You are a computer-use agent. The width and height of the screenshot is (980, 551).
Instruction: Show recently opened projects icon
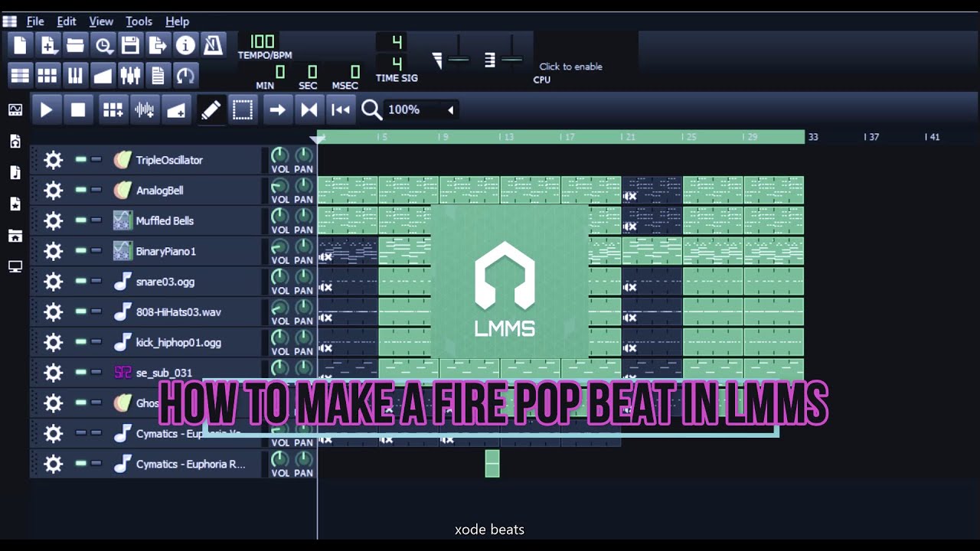tap(103, 45)
